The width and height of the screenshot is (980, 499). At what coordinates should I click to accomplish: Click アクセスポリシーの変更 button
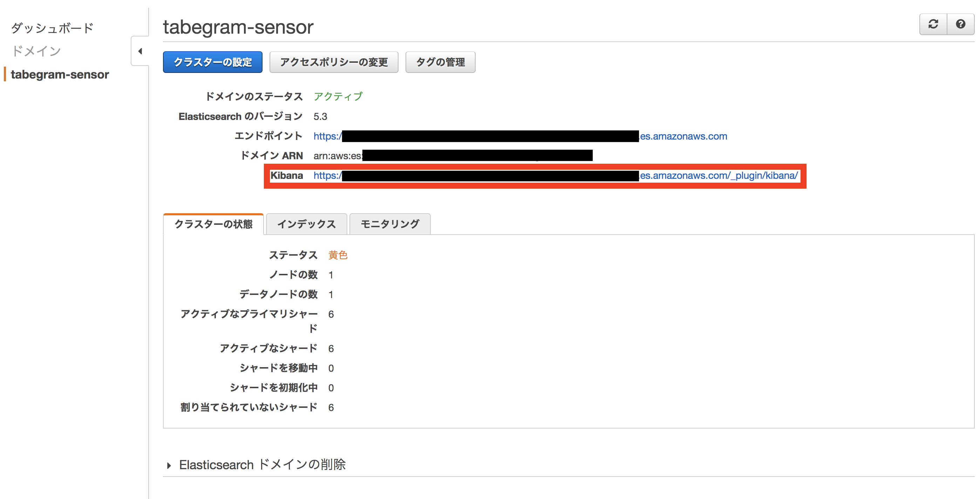(333, 62)
